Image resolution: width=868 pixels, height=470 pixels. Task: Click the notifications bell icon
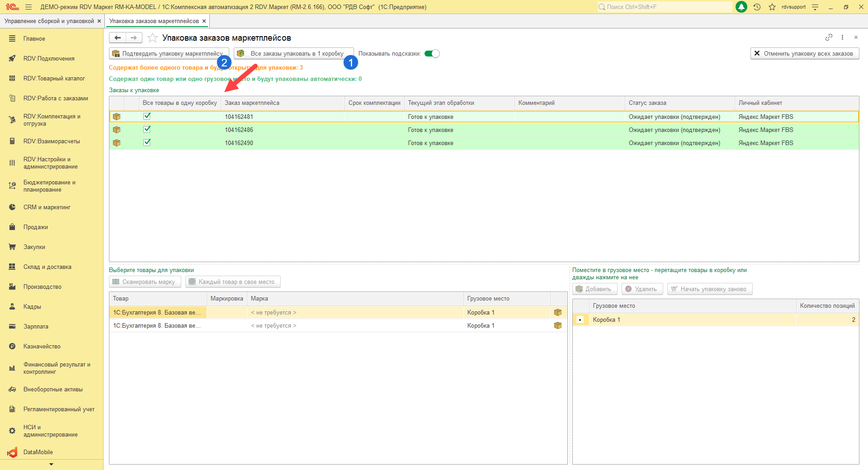point(741,7)
